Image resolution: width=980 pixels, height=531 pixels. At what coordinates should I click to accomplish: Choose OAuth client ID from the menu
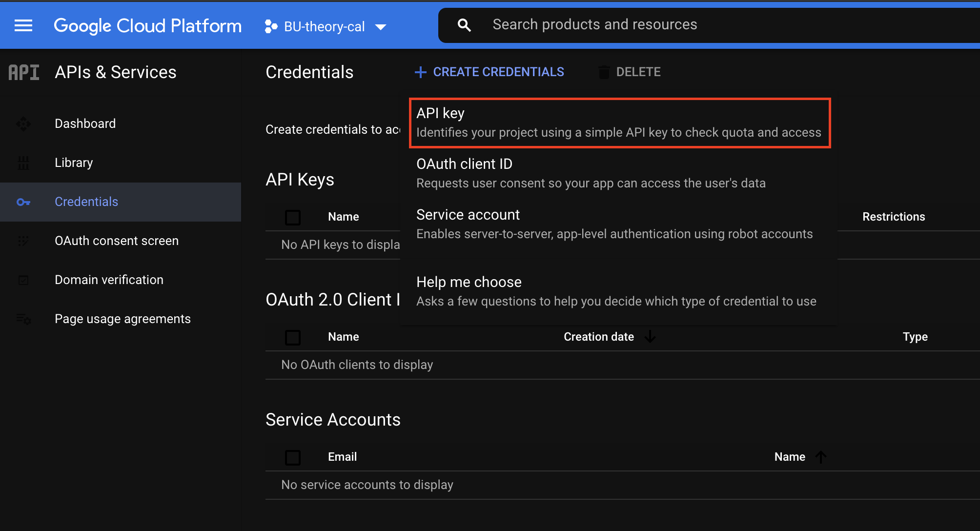pos(619,174)
